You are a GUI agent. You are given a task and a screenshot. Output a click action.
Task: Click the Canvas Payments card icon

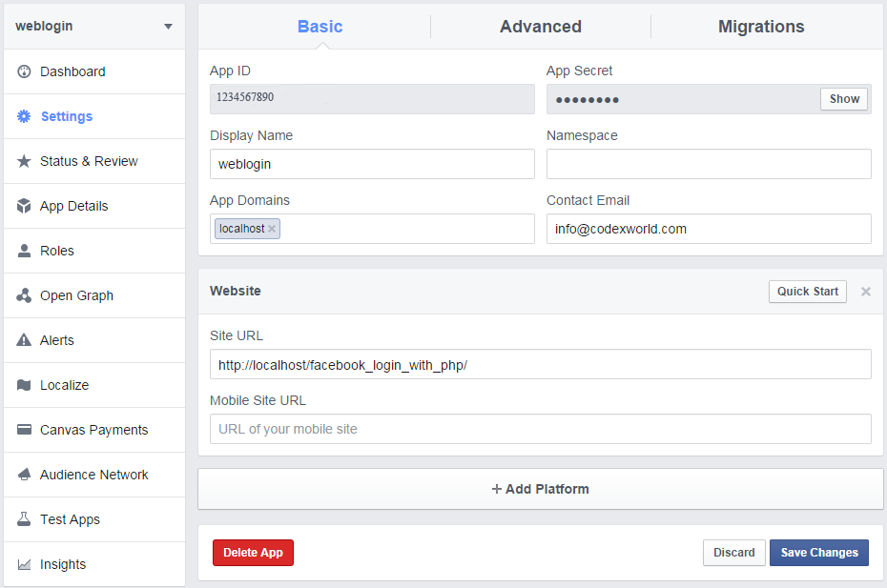24,430
